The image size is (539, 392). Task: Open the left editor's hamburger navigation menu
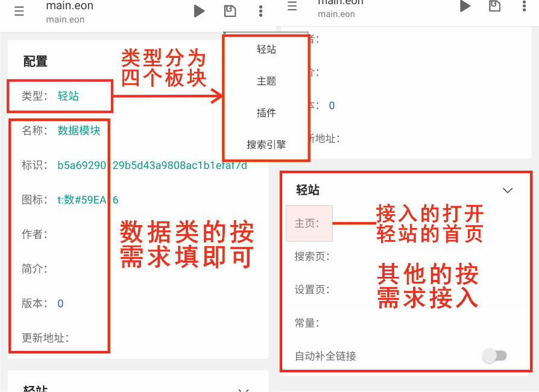[19, 11]
